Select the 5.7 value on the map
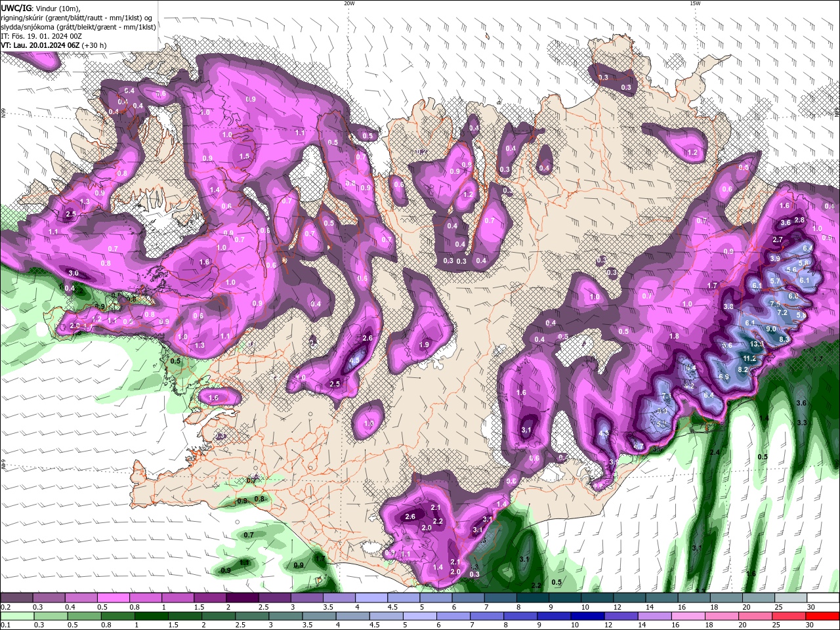 775,282
